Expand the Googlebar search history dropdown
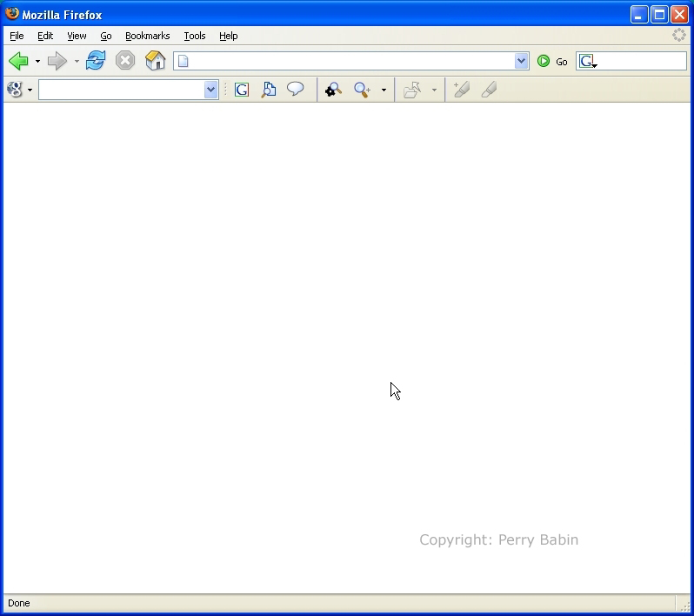 point(210,90)
